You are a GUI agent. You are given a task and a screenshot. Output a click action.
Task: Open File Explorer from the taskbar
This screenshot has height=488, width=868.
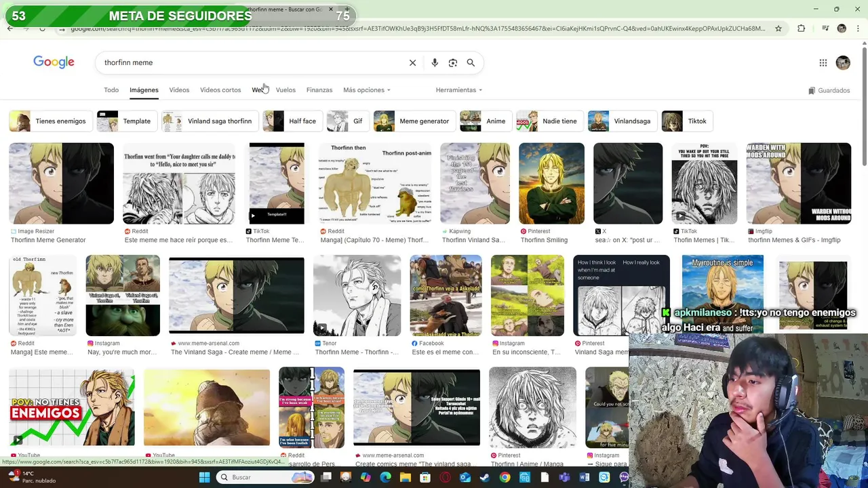coord(406,477)
